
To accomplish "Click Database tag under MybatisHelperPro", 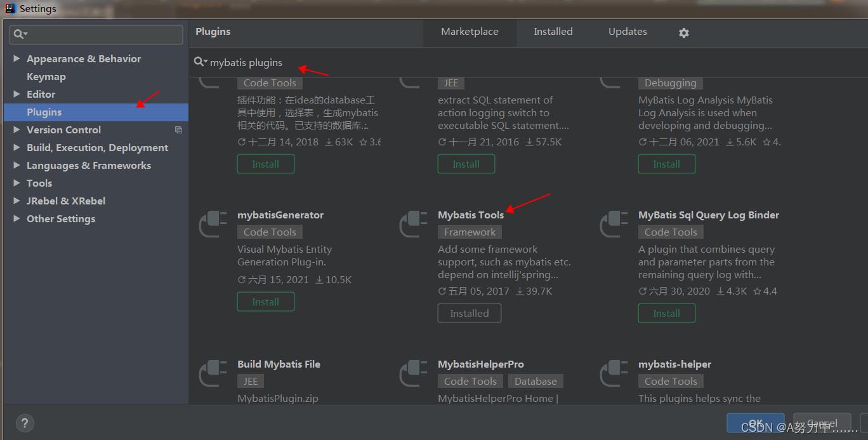I will click(x=536, y=381).
